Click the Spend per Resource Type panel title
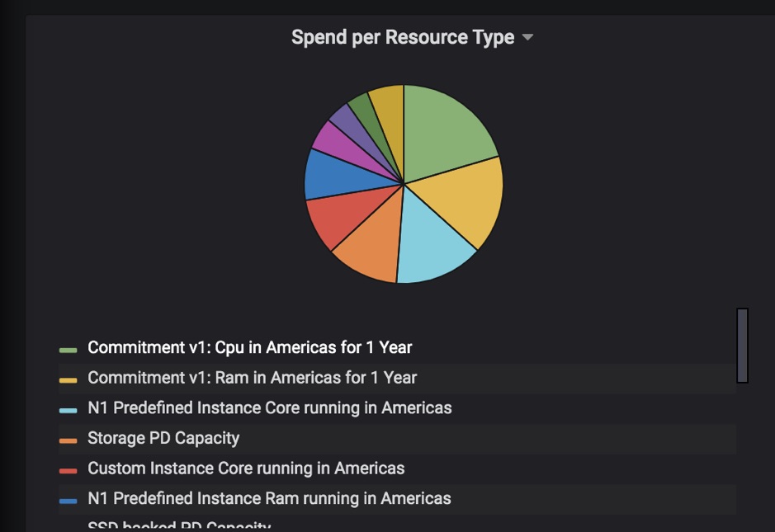 click(403, 38)
